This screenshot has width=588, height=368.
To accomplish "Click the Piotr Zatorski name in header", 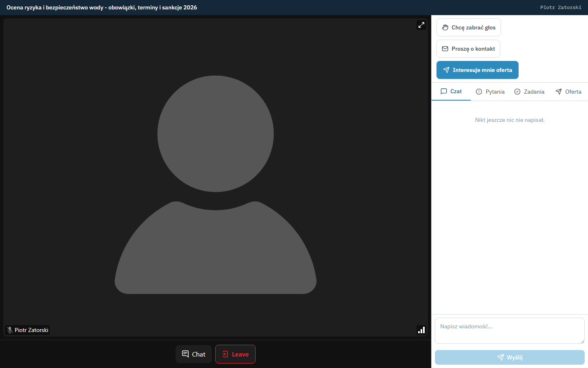I will click(561, 7).
